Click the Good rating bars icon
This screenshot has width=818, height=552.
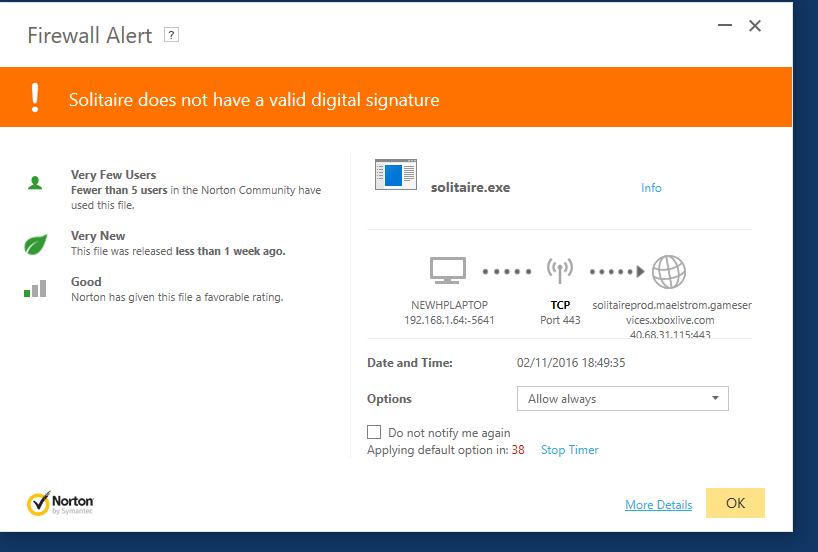35,289
